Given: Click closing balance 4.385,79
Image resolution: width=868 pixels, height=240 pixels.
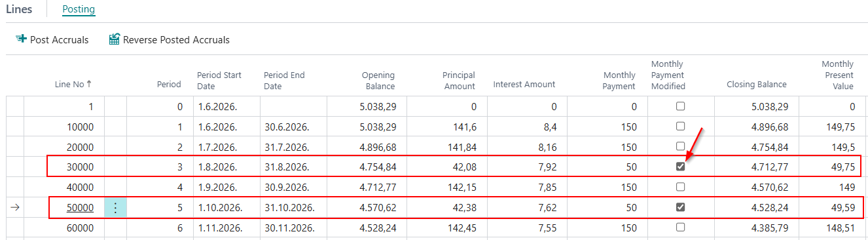Looking at the screenshot, I should [770, 228].
